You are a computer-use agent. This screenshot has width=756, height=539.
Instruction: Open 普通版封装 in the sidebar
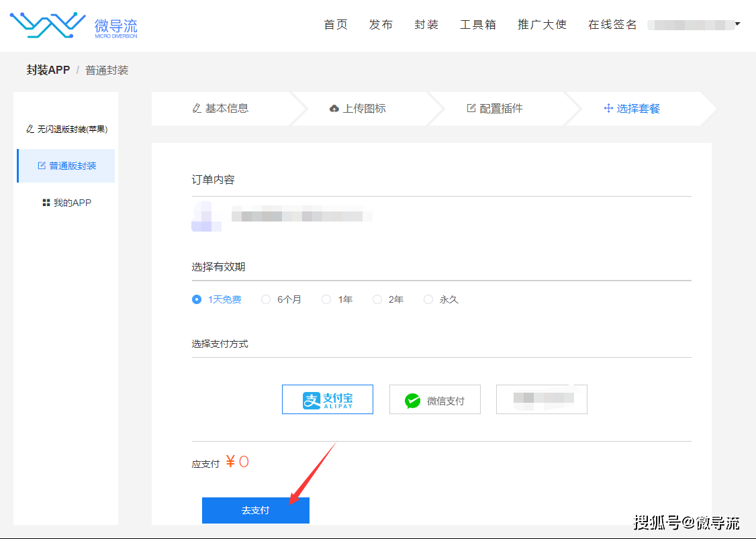click(66, 166)
